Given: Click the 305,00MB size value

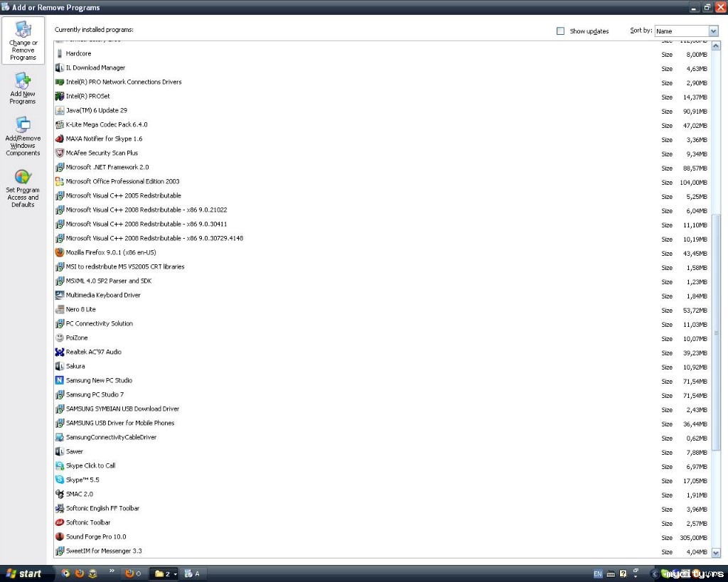Looking at the screenshot, I should [x=693, y=538].
